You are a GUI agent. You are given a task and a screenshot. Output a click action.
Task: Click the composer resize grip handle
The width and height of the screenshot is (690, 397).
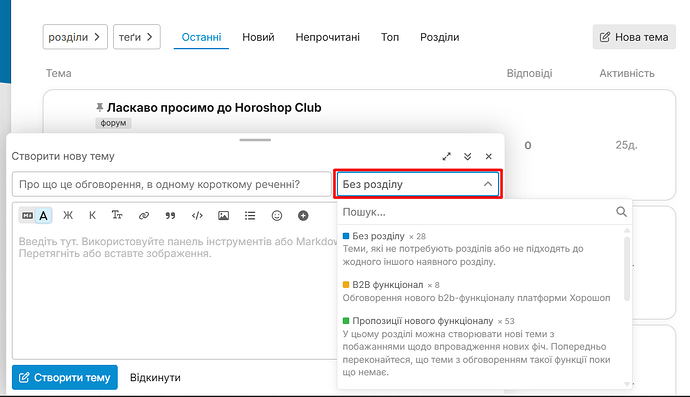click(x=255, y=140)
